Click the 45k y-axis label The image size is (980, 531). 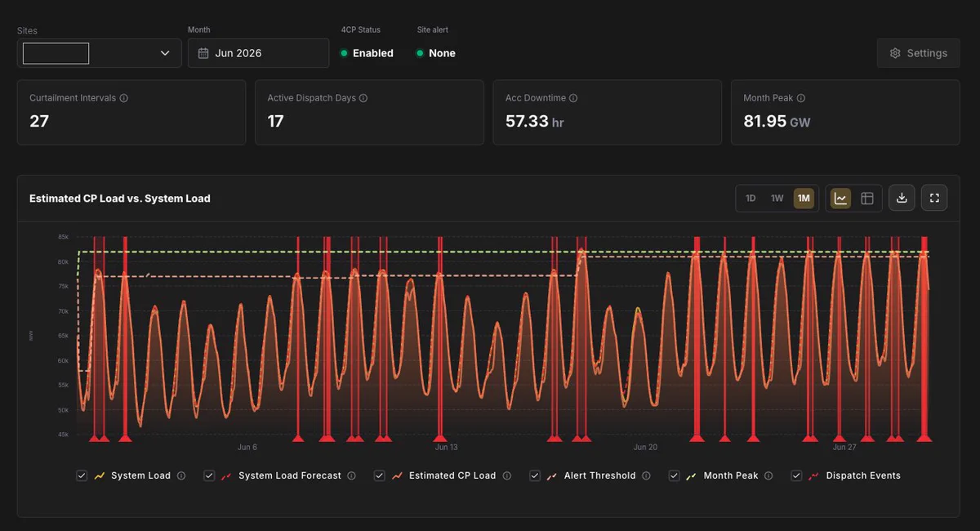63,435
